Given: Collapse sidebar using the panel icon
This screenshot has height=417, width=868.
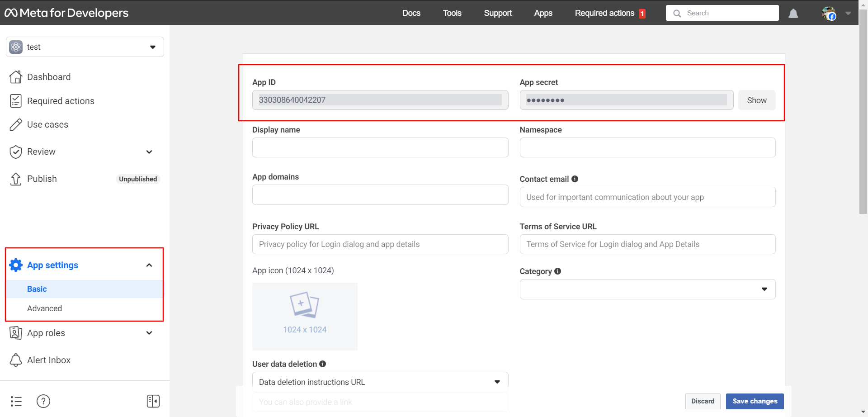Looking at the screenshot, I should pyautogui.click(x=153, y=401).
